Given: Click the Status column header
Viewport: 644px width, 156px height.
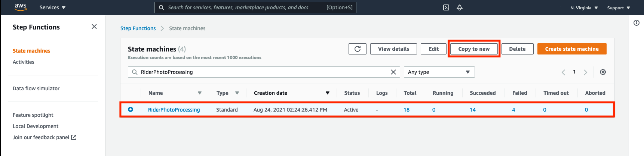Looking at the screenshot, I should 352,93.
